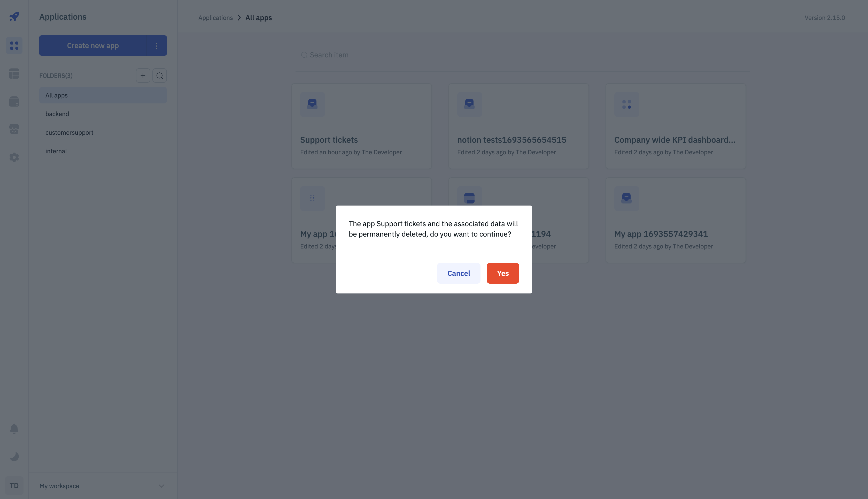868x499 pixels.
Task: Cancel the delete confirmation dialog
Action: (x=459, y=274)
